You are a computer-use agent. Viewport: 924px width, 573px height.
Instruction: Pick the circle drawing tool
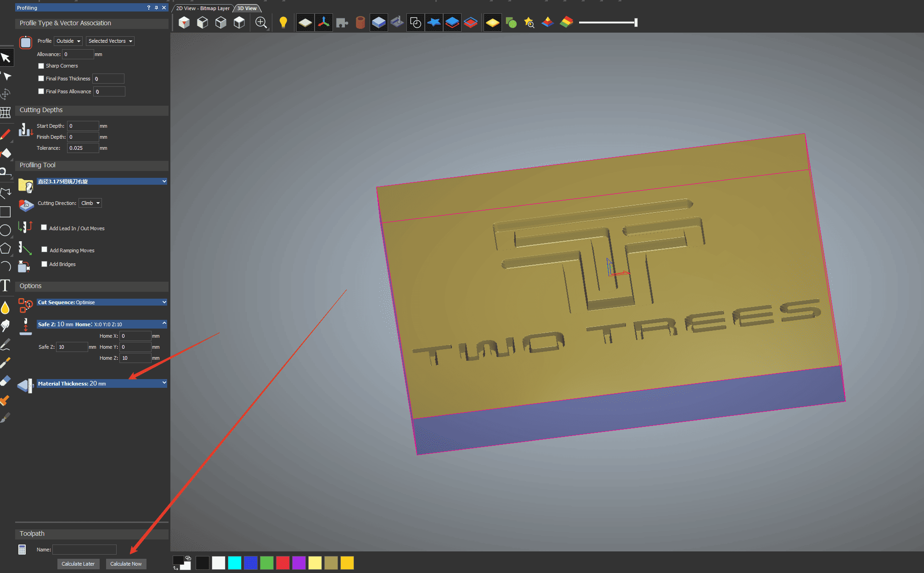(6, 230)
